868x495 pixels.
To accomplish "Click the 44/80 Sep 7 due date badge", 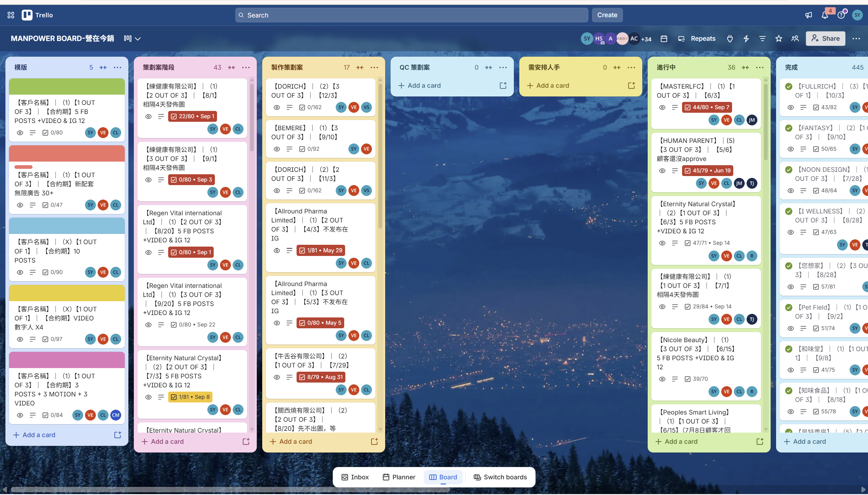I will pyautogui.click(x=707, y=107).
